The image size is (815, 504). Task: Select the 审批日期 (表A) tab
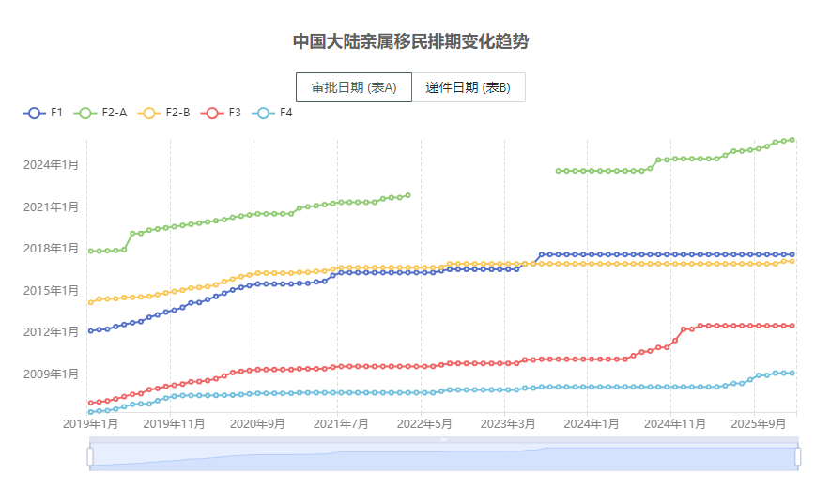point(354,87)
